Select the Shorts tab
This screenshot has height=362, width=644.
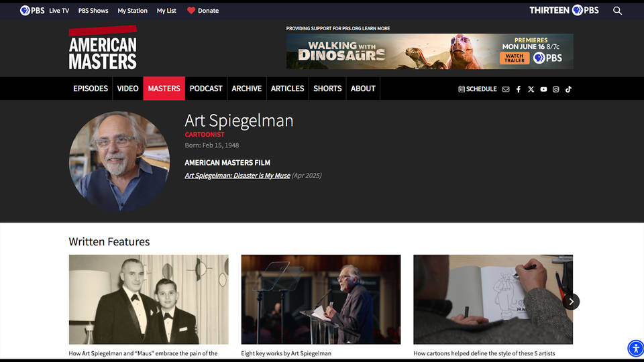click(327, 88)
